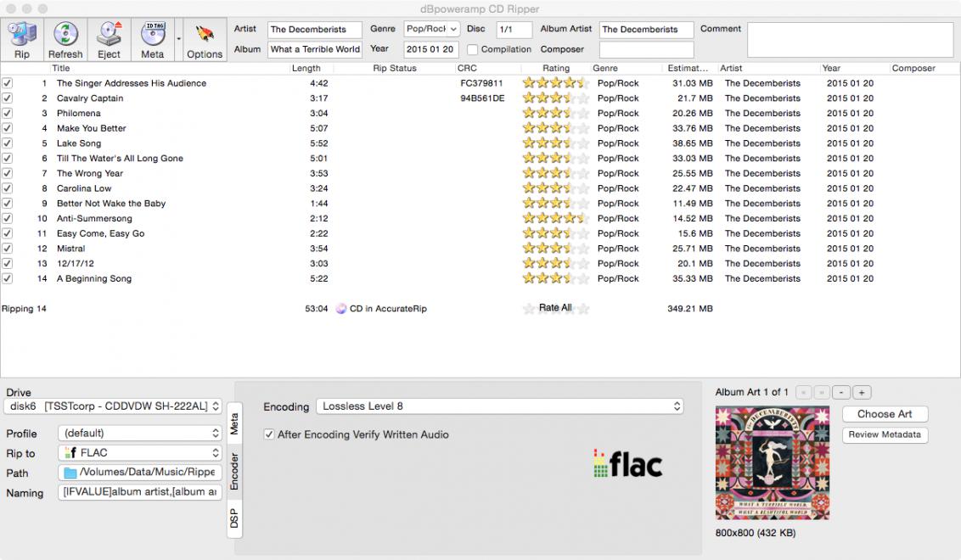Click the album art thumbnail
This screenshot has height=560, width=961.
point(772,462)
